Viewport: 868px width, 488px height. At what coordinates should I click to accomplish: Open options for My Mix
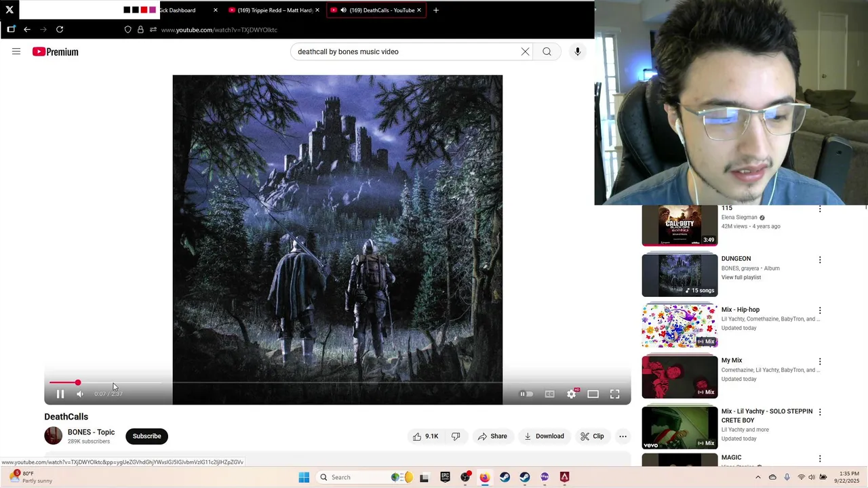point(820,361)
